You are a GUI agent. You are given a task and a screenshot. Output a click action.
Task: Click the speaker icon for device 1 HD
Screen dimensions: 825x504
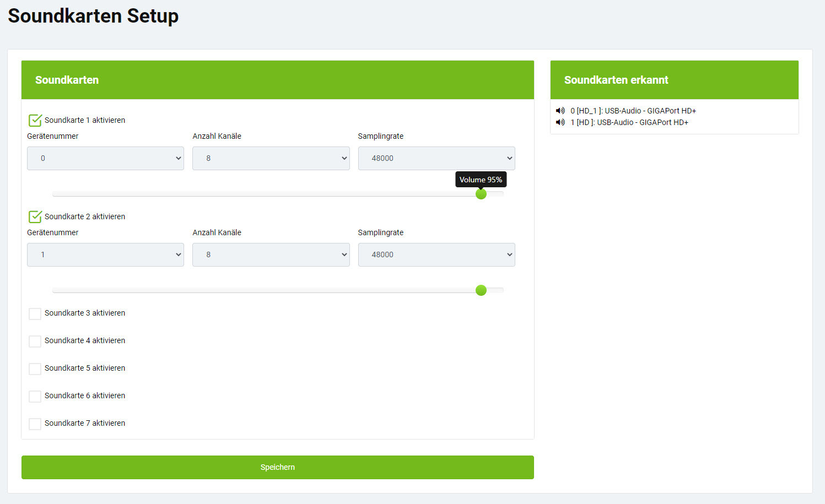560,122
